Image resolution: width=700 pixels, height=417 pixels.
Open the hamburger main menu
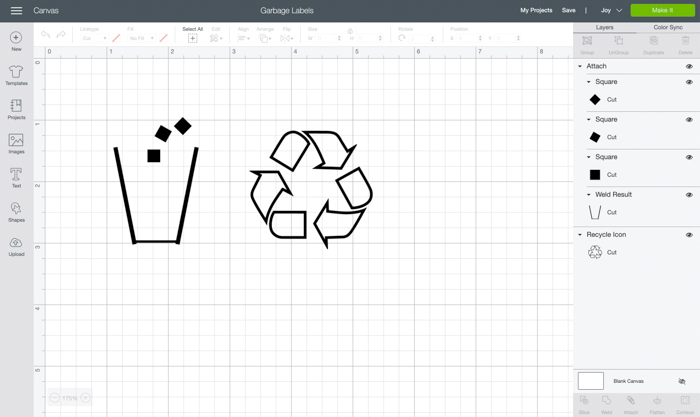(17, 10)
